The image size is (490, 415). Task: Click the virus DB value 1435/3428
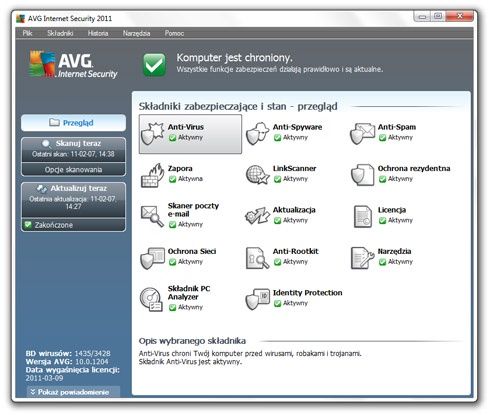pyautogui.click(x=92, y=353)
